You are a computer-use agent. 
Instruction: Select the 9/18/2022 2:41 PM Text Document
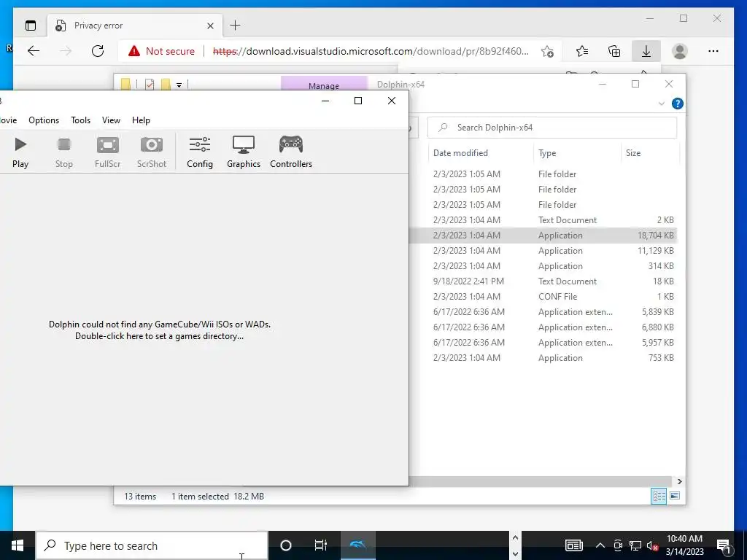(543, 281)
